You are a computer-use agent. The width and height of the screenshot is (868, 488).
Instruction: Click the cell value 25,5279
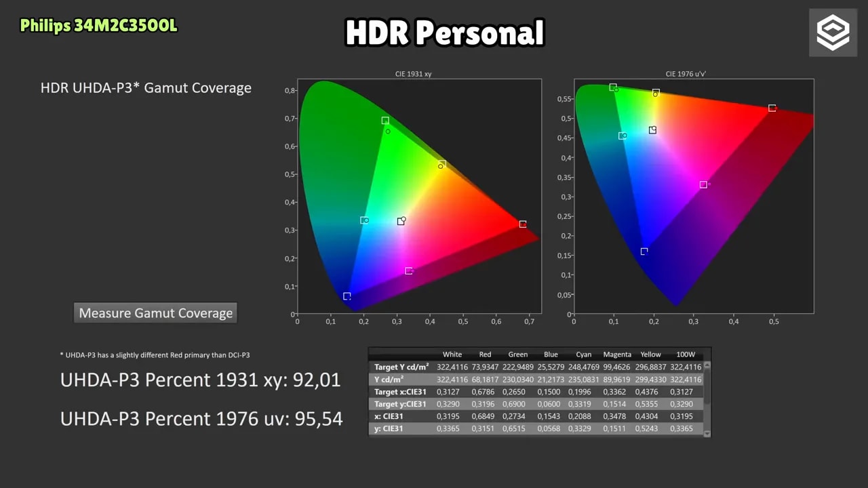(551, 367)
